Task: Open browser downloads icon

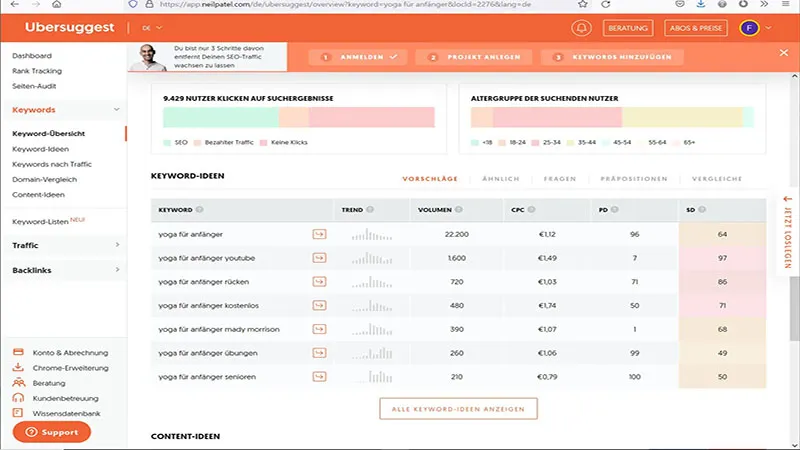Action: click(x=701, y=4)
